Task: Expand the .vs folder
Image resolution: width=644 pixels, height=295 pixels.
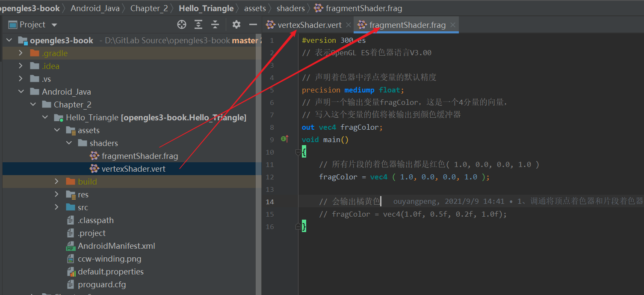Action: (21, 79)
